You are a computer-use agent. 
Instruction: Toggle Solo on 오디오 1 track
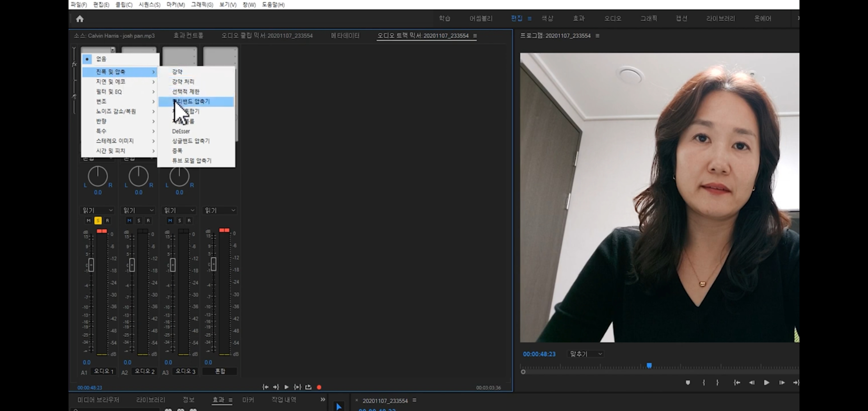(x=98, y=220)
